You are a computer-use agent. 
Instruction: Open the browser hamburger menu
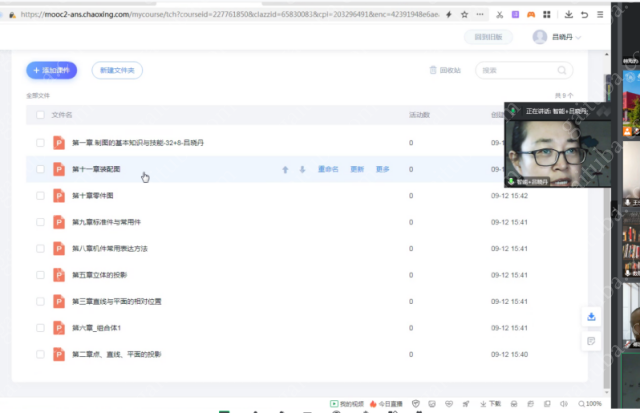coord(600,15)
